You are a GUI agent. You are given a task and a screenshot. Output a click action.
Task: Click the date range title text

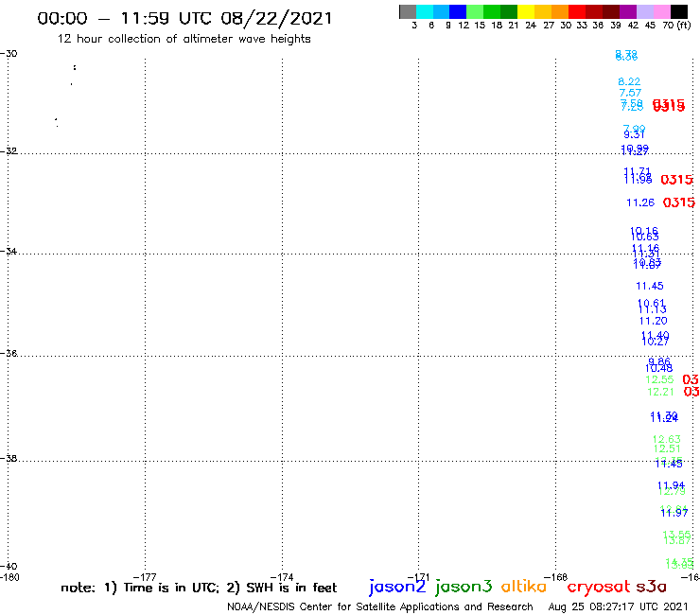coord(184,18)
